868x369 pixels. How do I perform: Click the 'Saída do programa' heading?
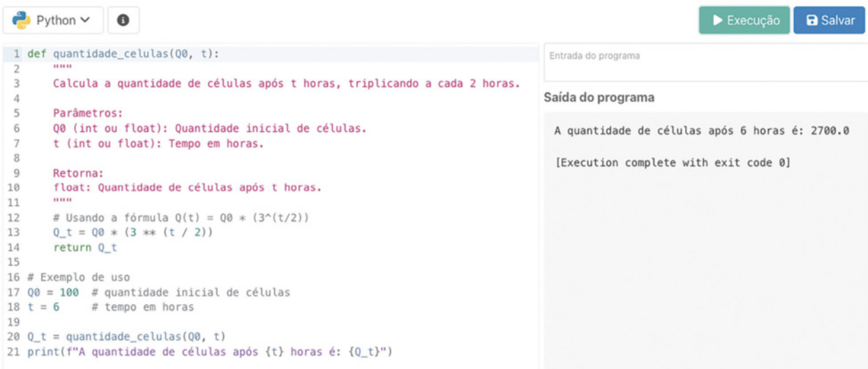click(x=599, y=98)
